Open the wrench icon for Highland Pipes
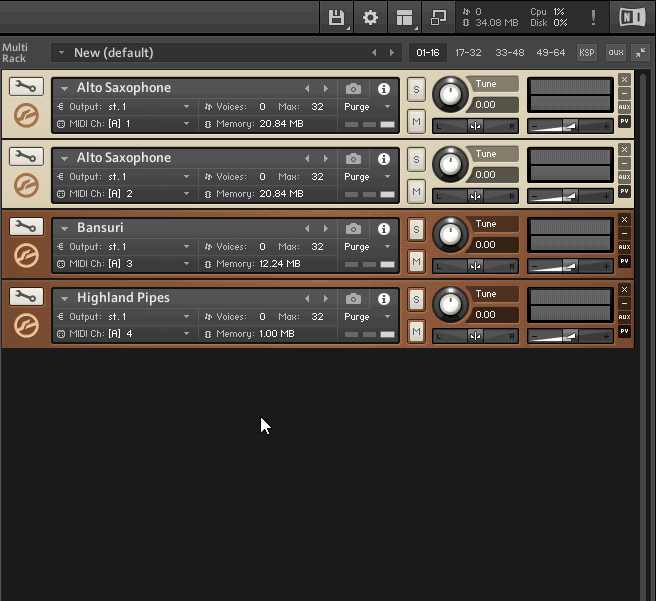656x601 pixels. (x=26, y=297)
